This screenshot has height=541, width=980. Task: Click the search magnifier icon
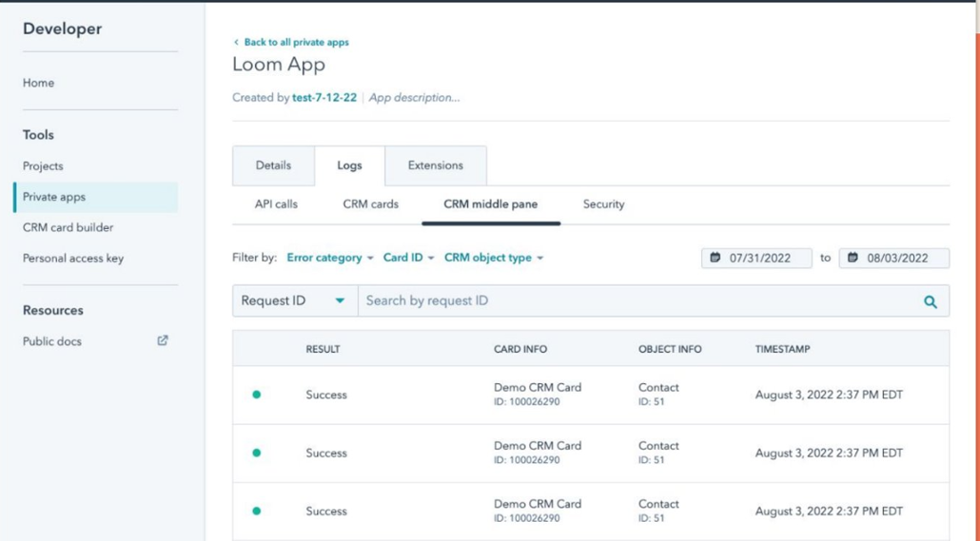pos(930,301)
